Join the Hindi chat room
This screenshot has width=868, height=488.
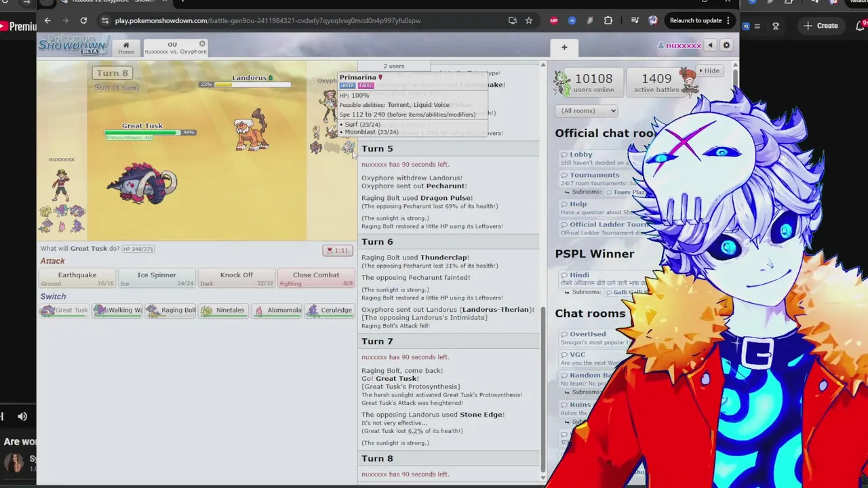tap(579, 275)
